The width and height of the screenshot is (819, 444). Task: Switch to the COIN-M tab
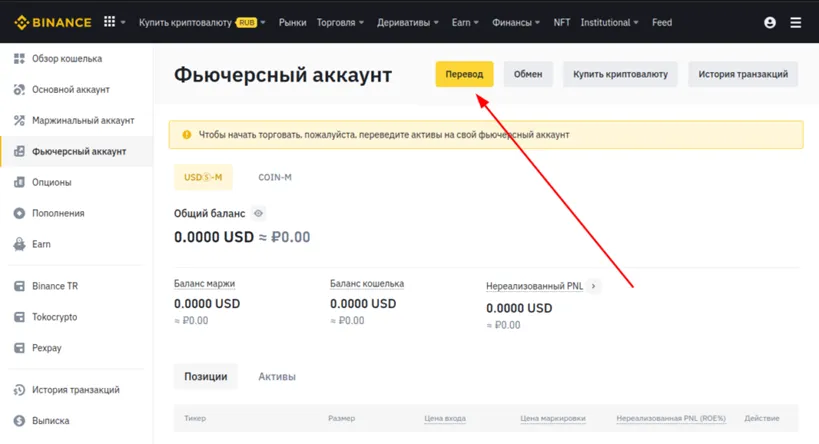[x=275, y=177]
